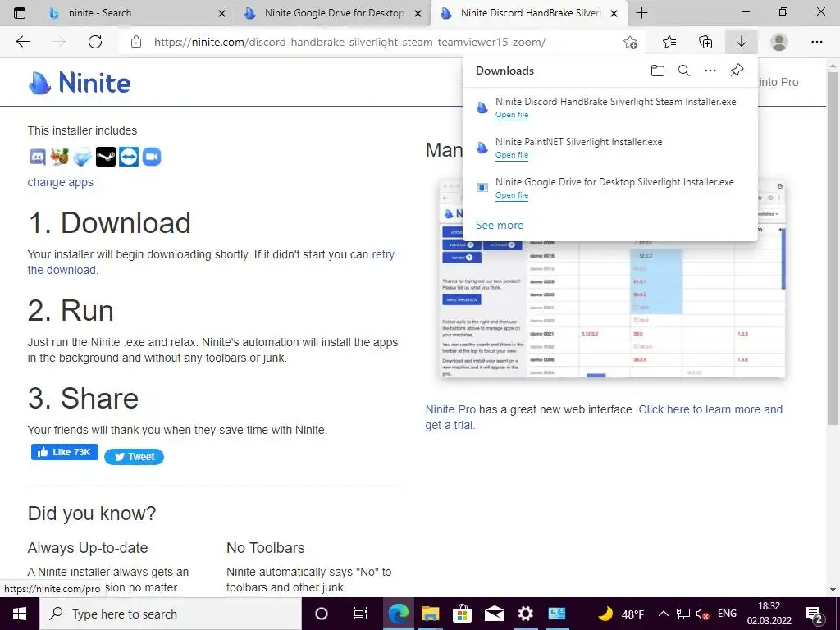Open the Collections icon

click(x=705, y=42)
